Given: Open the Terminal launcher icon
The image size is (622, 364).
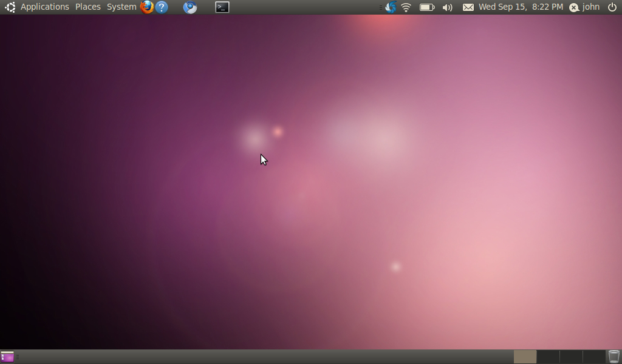Looking at the screenshot, I should tap(222, 7).
